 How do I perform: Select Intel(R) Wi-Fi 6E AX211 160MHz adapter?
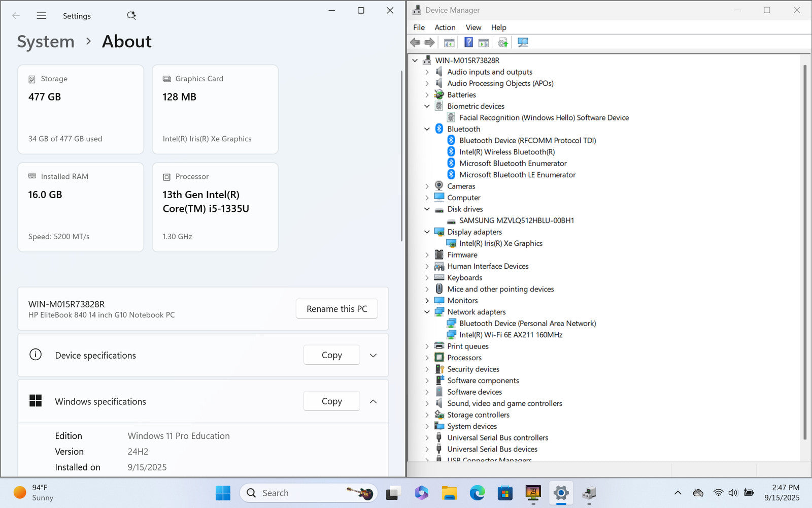tap(511, 335)
